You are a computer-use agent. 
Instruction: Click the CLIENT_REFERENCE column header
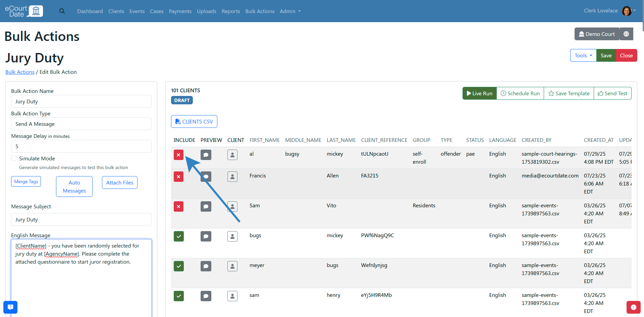click(384, 140)
